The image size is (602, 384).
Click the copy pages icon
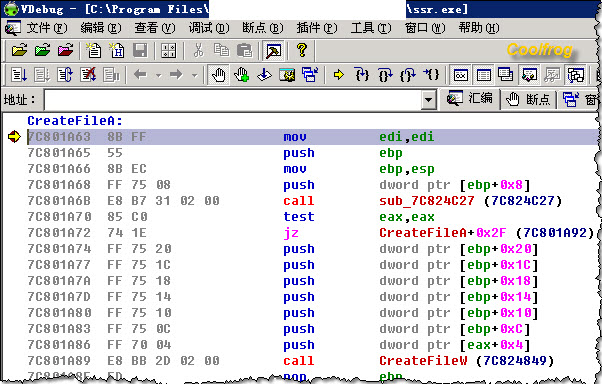click(222, 50)
